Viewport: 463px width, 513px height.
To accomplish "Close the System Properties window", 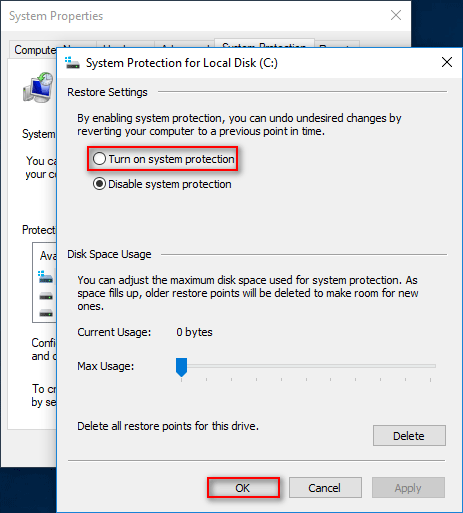I will coord(396,15).
